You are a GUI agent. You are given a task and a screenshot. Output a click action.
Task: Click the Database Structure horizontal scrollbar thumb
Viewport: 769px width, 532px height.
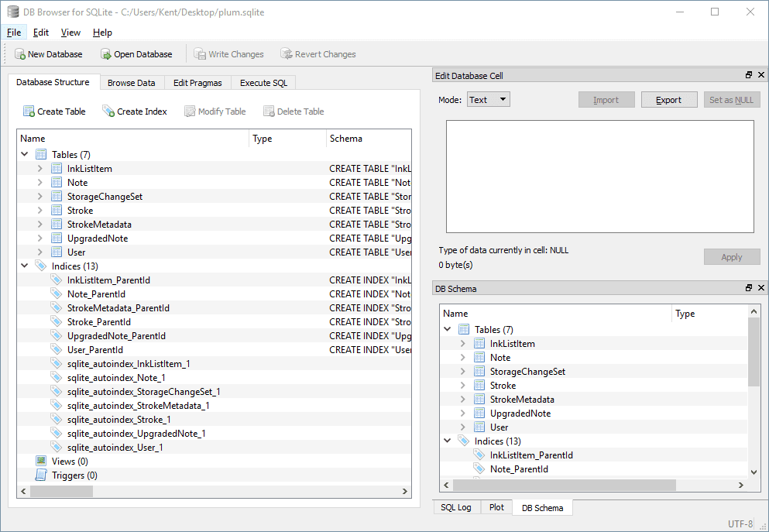pos(61,491)
